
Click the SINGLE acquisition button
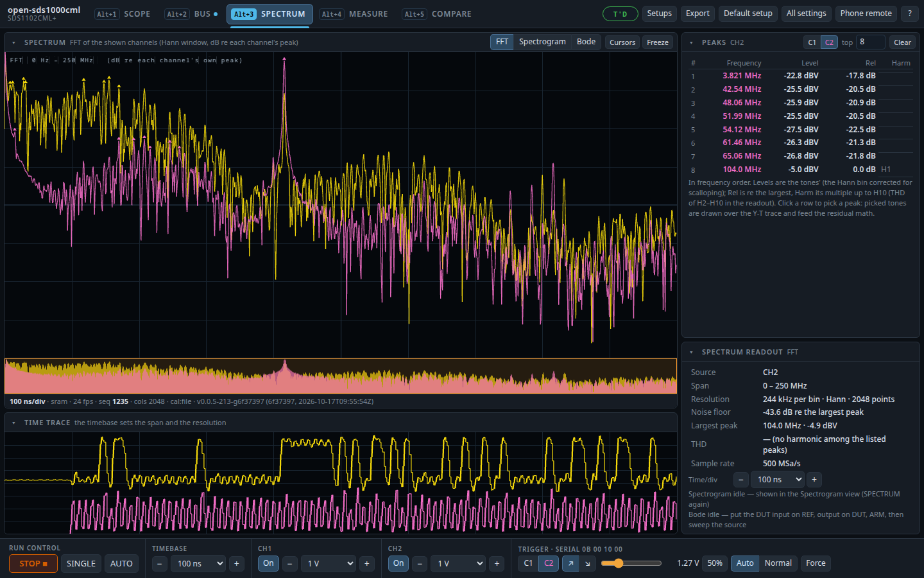pyautogui.click(x=81, y=564)
